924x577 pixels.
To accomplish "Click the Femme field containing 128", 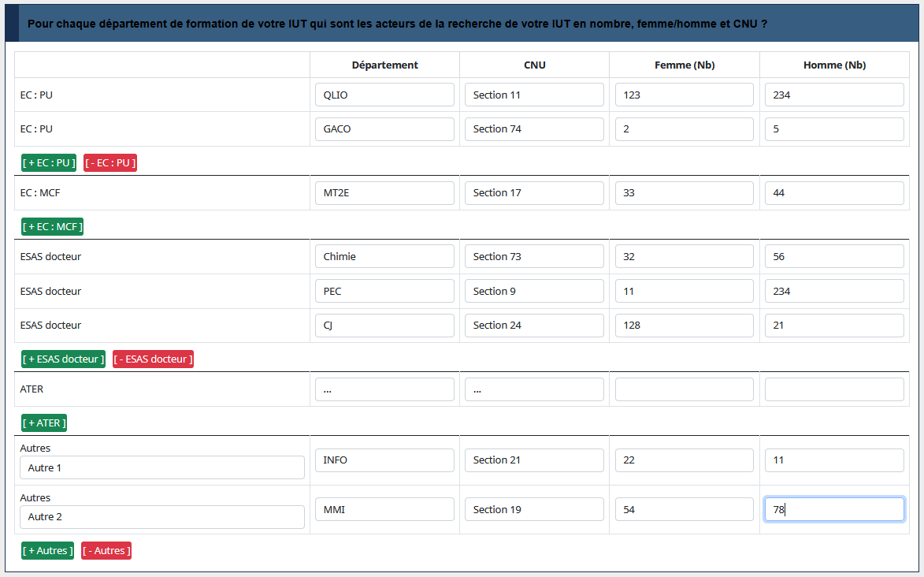I will (x=684, y=326).
